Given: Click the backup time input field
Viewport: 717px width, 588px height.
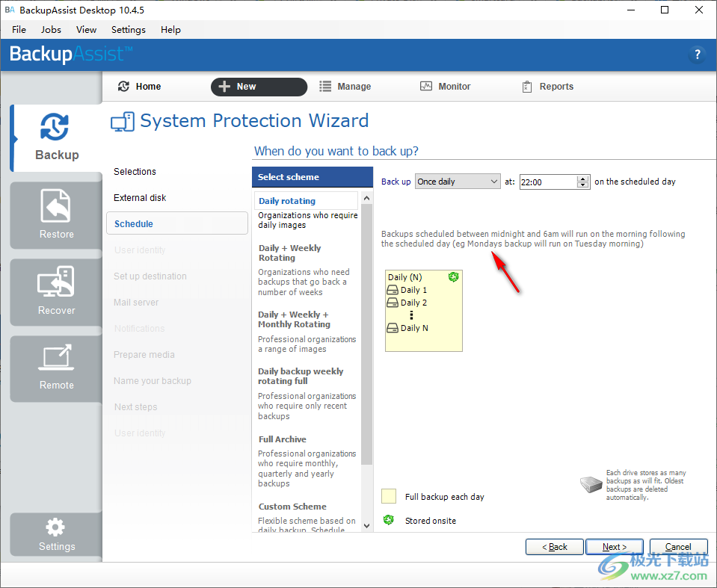Looking at the screenshot, I should (548, 182).
